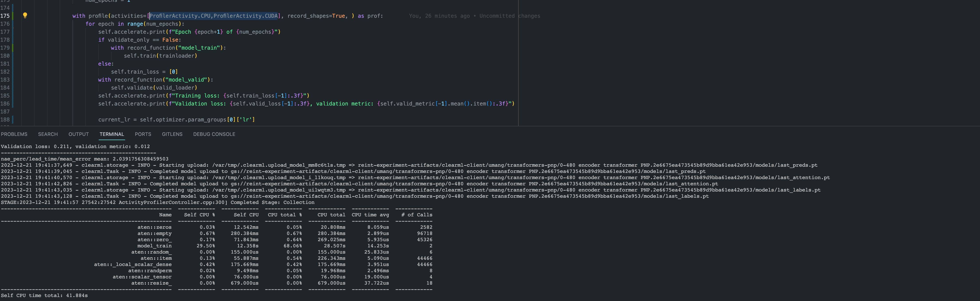Click line number 183 in gutter
This screenshot has width=980, height=301.
(x=5, y=80)
